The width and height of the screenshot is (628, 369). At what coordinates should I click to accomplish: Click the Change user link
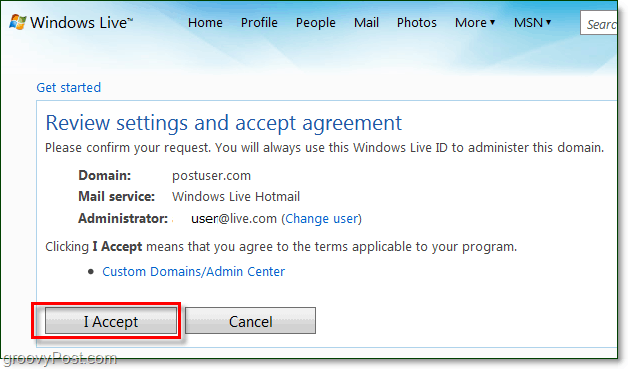pos(322,219)
